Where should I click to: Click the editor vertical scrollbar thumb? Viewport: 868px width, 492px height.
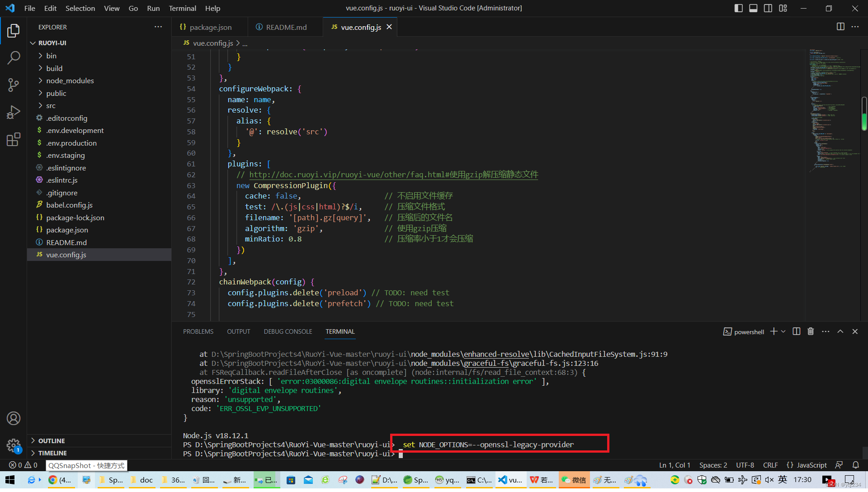[x=864, y=114]
